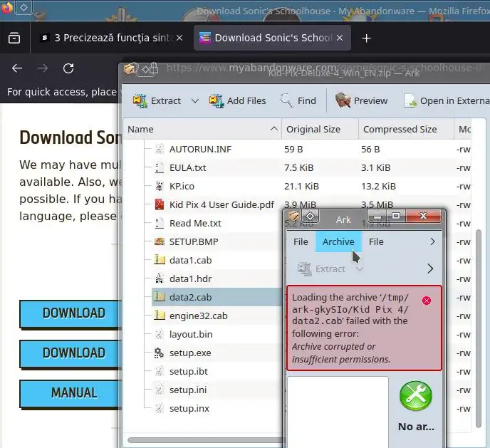Select the SETUP.BMP file row
This screenshot has width=490, height=448.
pyautogui.click(x=194, y=241)
